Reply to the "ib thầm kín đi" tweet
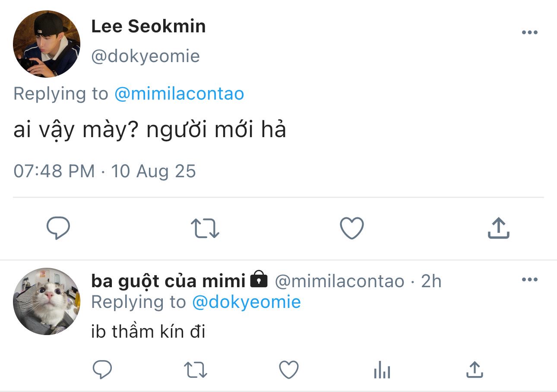This screenshot has height=392, width=557. [103, 370]
